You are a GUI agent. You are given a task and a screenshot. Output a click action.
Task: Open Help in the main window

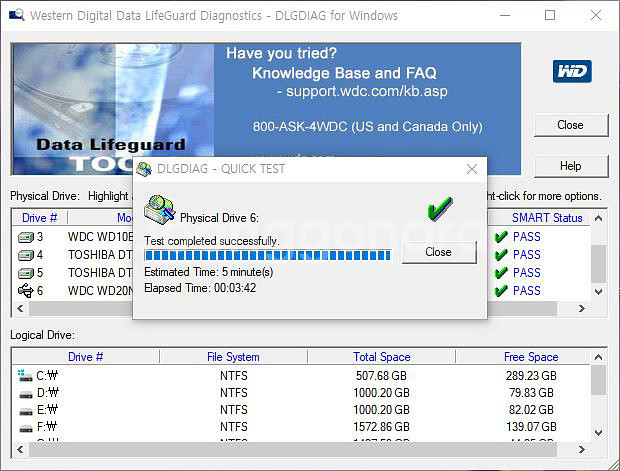[571, 166]
